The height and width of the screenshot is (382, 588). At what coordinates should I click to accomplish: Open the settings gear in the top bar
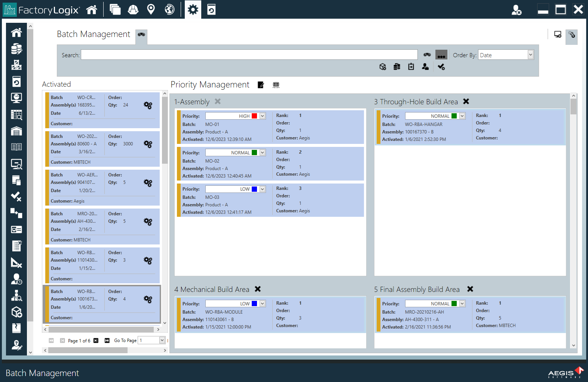click(193, 10)
